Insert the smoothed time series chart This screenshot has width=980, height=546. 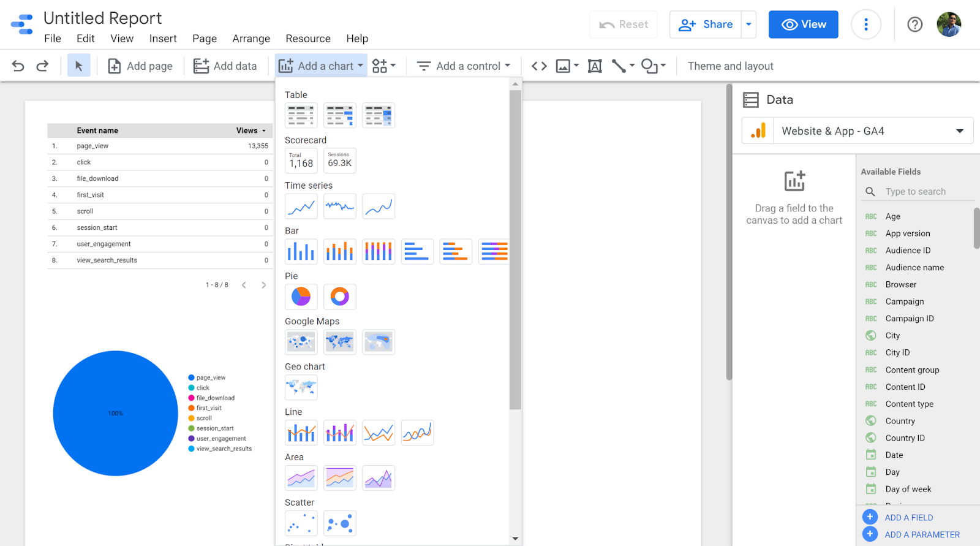tap(379, 207)
